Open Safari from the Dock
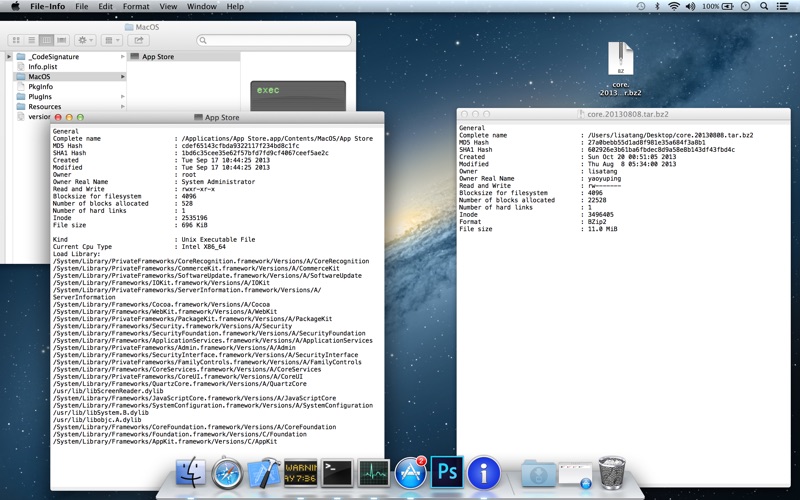The width and height of the screenshot is (800, 500). point(227,473)
